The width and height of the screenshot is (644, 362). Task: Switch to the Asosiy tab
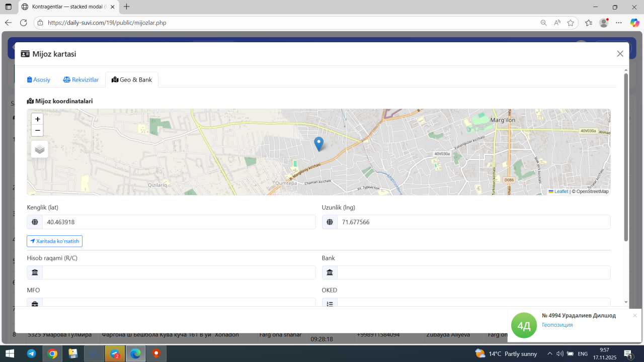click(39, 80)
